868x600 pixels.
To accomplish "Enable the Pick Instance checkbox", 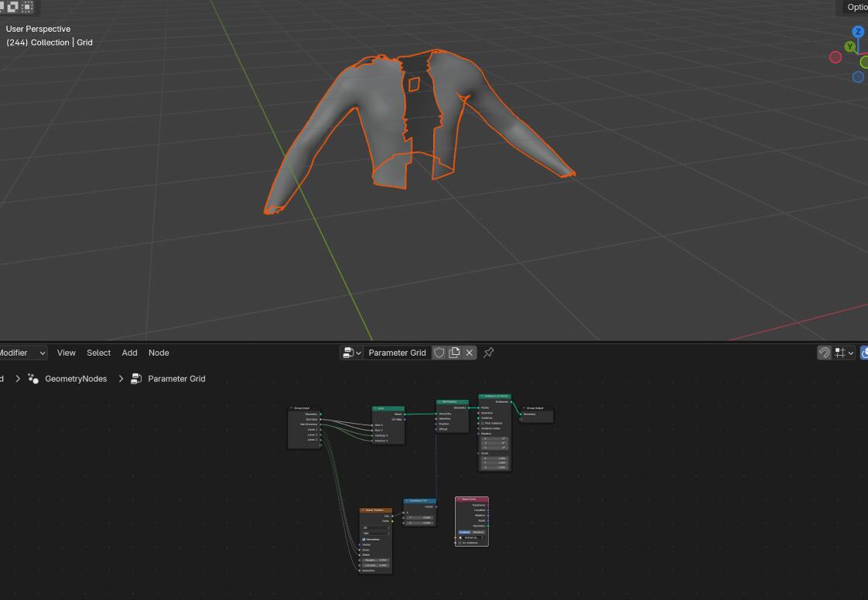I will click(x=483, y=424).
